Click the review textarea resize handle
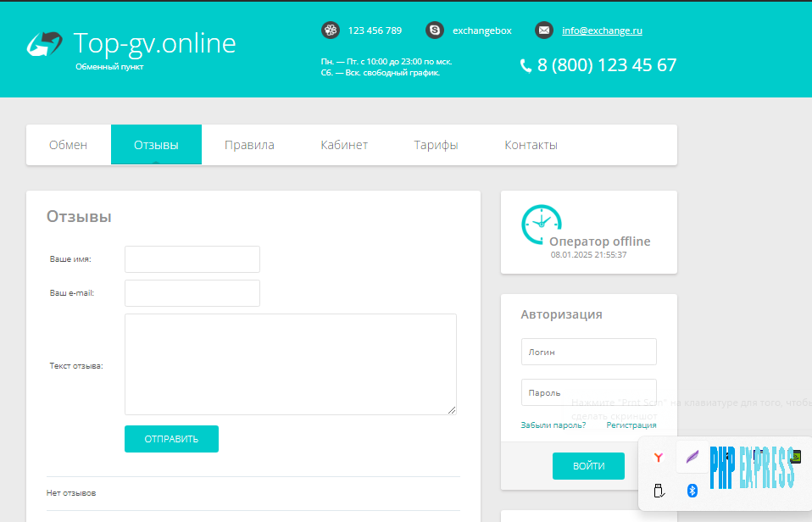 tap(452, 410)
